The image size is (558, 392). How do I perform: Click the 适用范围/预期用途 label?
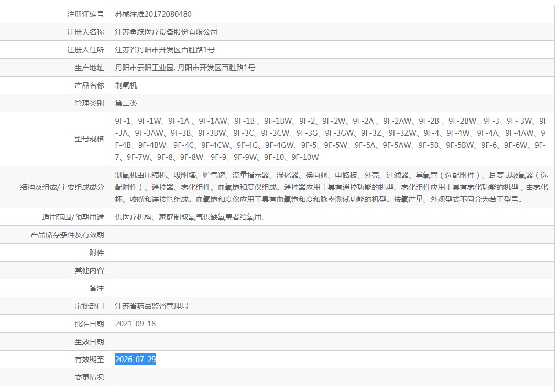pos(73,217)
